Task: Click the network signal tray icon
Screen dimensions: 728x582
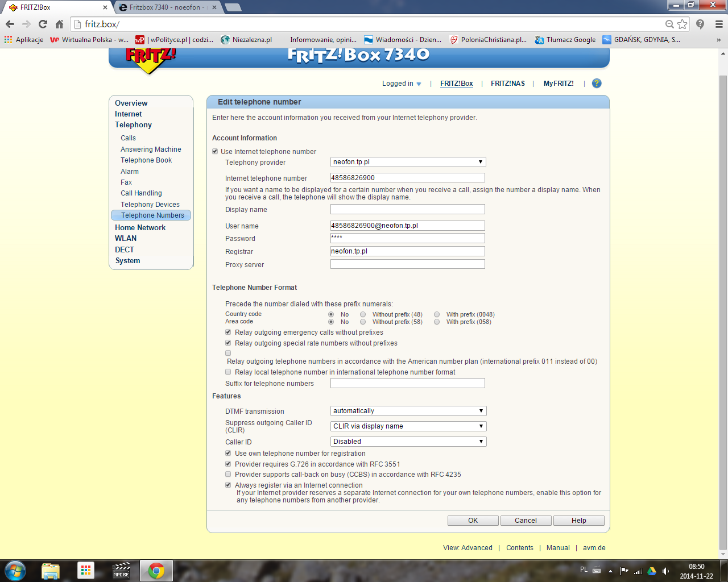Action: [x=638, y=571]
